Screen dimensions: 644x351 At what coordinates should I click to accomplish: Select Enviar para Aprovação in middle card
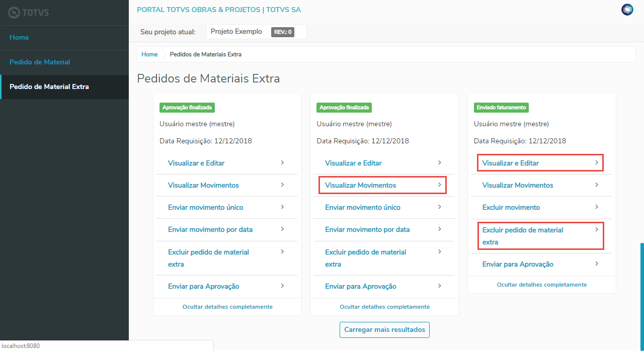(x=384, y=286)
